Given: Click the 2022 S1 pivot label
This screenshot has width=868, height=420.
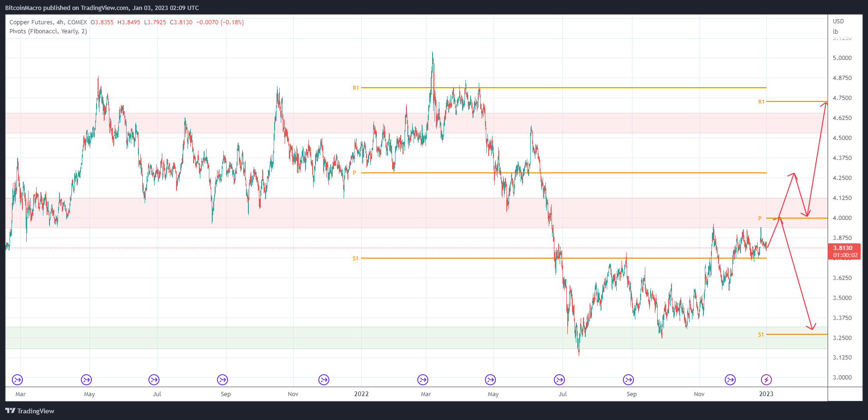Looking at the screenshot, I should tap(355, 259).
